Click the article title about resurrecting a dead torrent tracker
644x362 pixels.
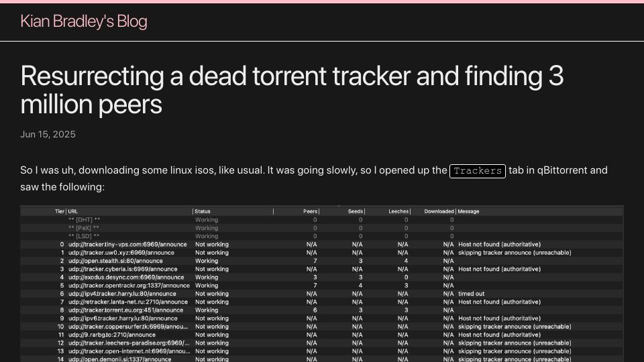[x=292, y=90]
